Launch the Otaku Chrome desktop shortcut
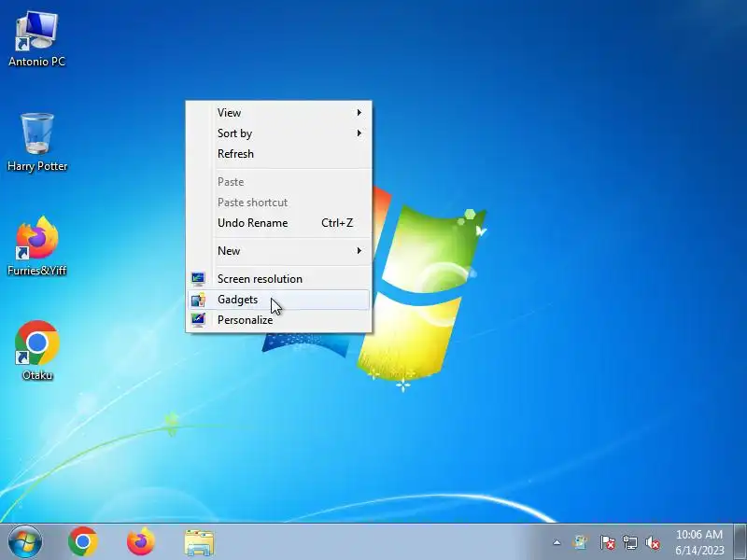 pos(37,351)
